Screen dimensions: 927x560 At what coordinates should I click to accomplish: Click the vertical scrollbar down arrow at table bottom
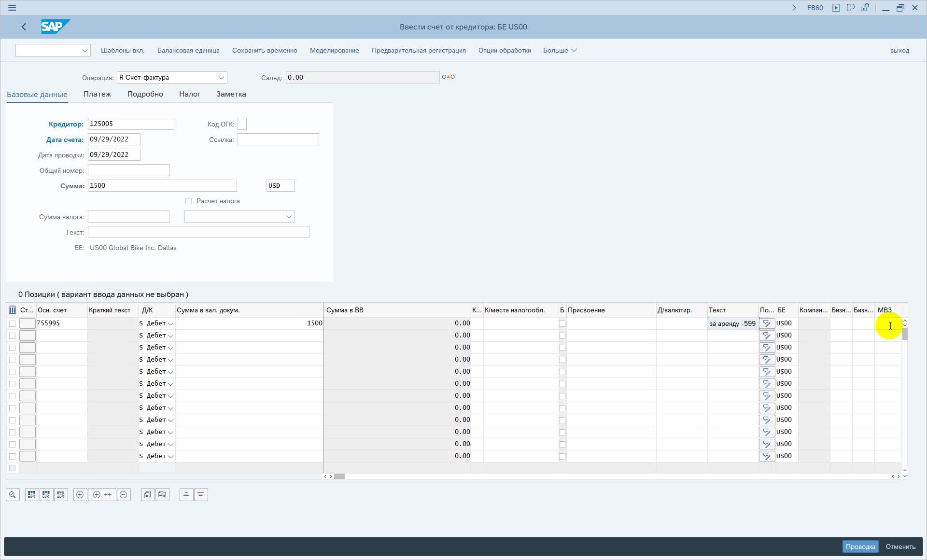pos(905,476)
